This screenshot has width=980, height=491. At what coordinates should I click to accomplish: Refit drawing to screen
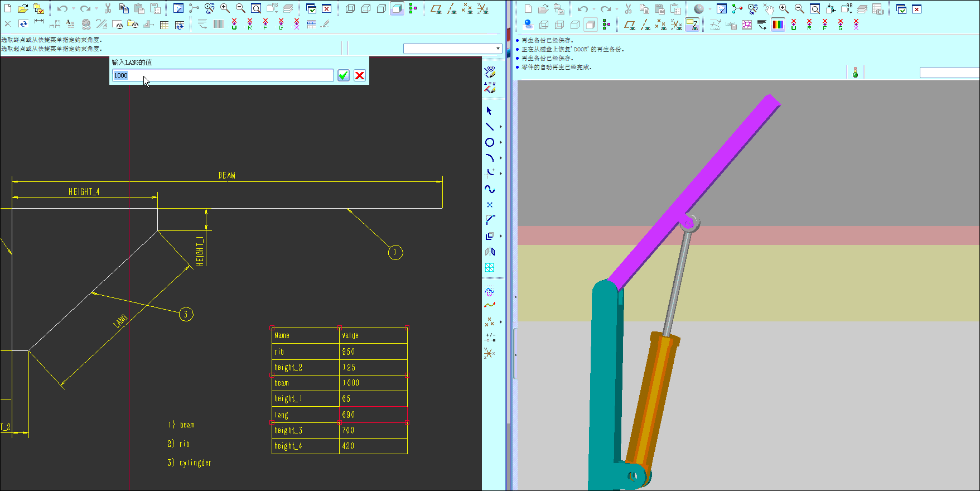click(x=256, y=8)
